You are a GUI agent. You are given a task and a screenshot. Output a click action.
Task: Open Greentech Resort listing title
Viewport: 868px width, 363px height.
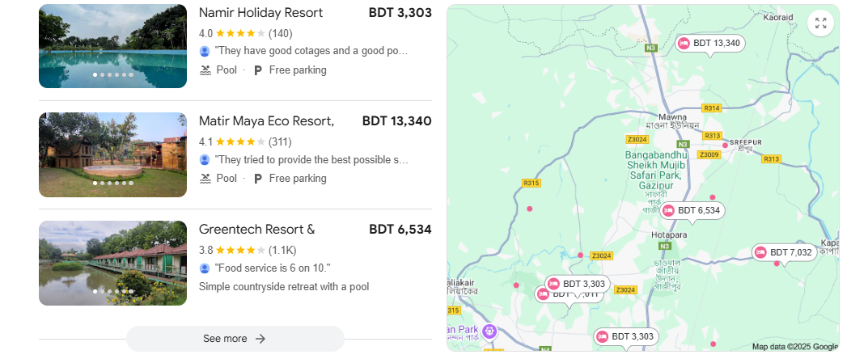[x=257, y=229]
